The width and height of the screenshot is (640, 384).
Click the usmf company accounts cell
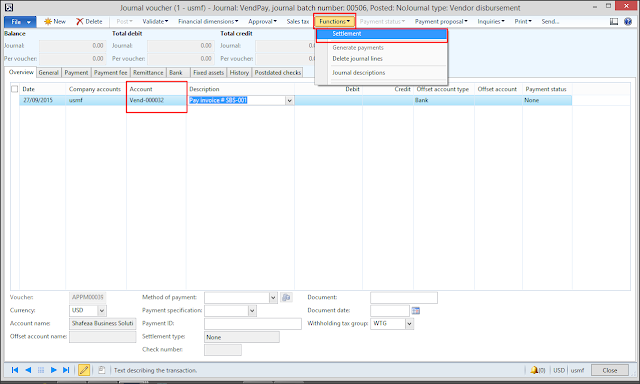96,100
